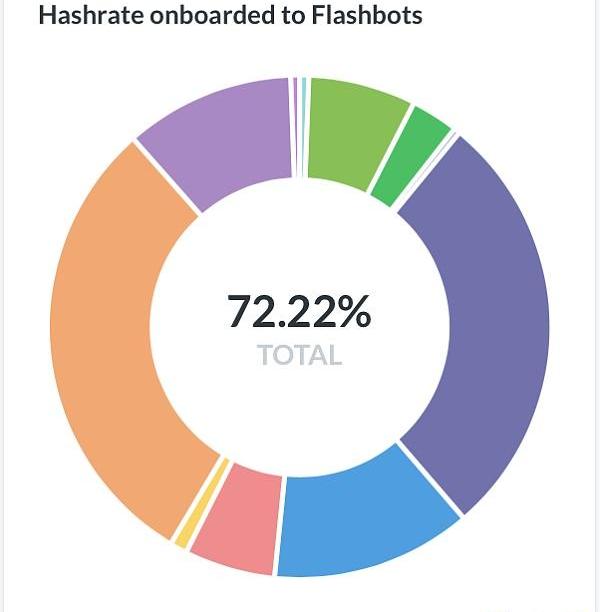Screen dimensions: 600x612
Task: Select the segment between yellow and blue
Action: [235, 525]
